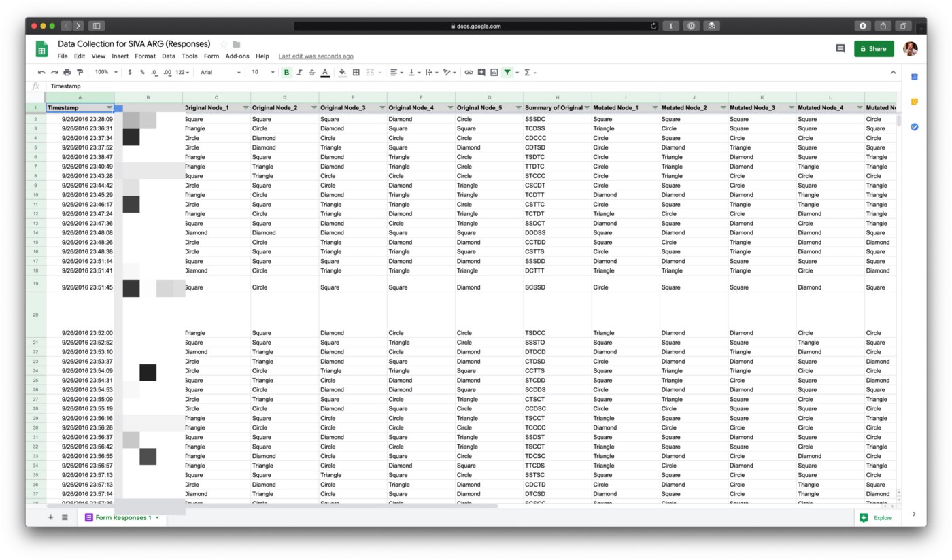Open the File menu

click(63, 56)
